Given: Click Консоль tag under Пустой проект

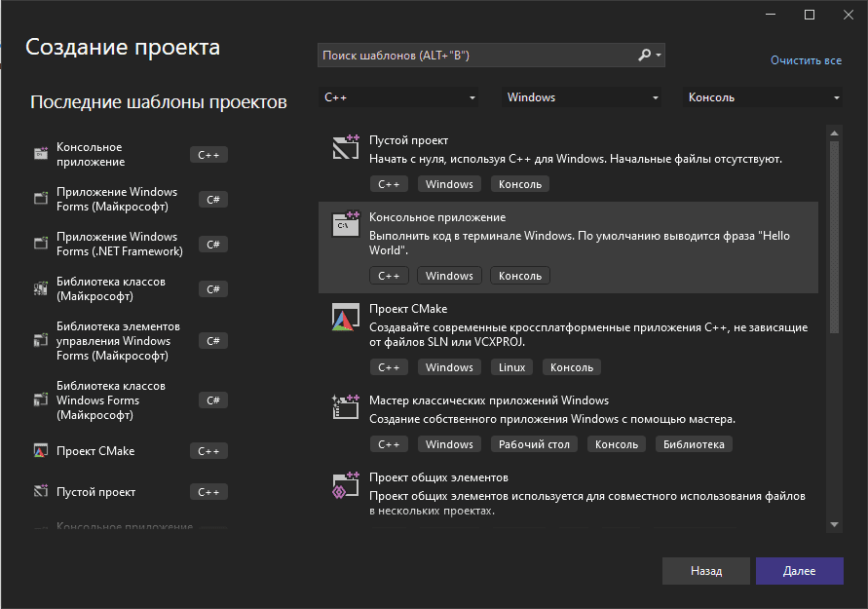Looking at the screenshot, I should click(520, 184).
